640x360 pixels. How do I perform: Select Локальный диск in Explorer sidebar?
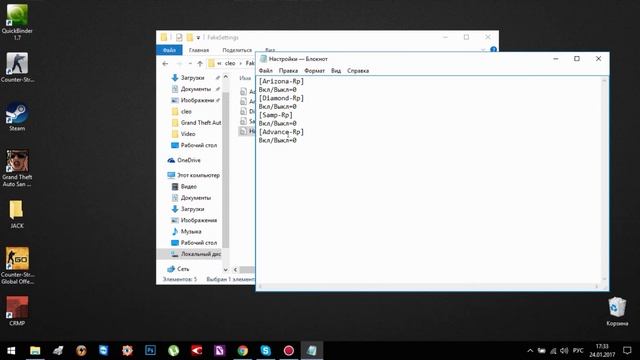(x=200, y=254)
